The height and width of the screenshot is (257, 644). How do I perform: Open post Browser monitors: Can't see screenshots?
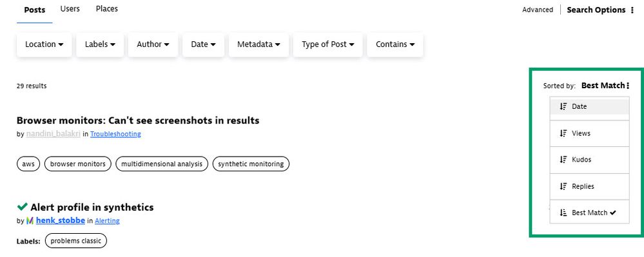click(138, 120)
